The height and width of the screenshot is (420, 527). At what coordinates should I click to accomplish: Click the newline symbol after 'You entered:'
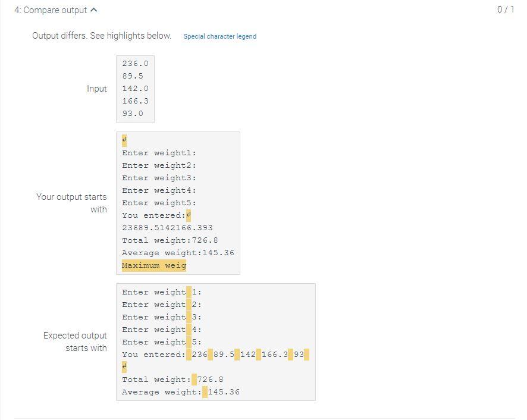188,215
